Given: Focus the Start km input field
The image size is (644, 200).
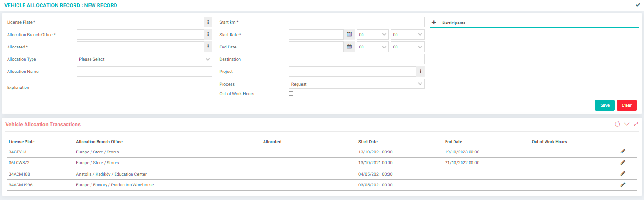Looking at the screenshot, I should pos(357,22).
